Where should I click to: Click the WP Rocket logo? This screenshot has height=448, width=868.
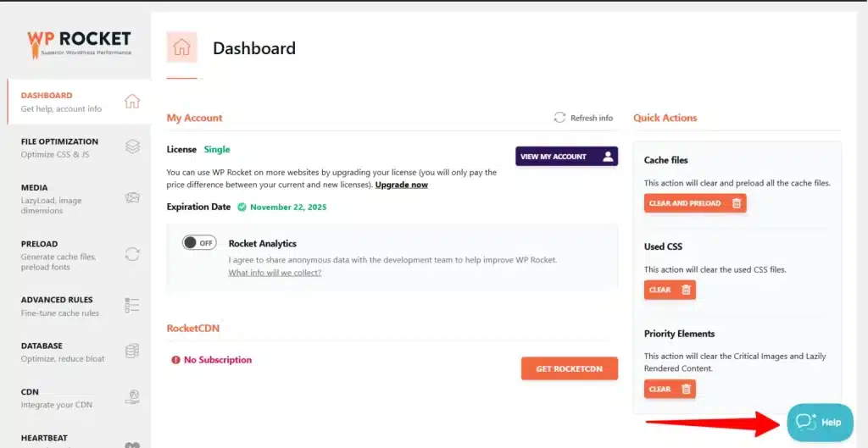(79, 44)
